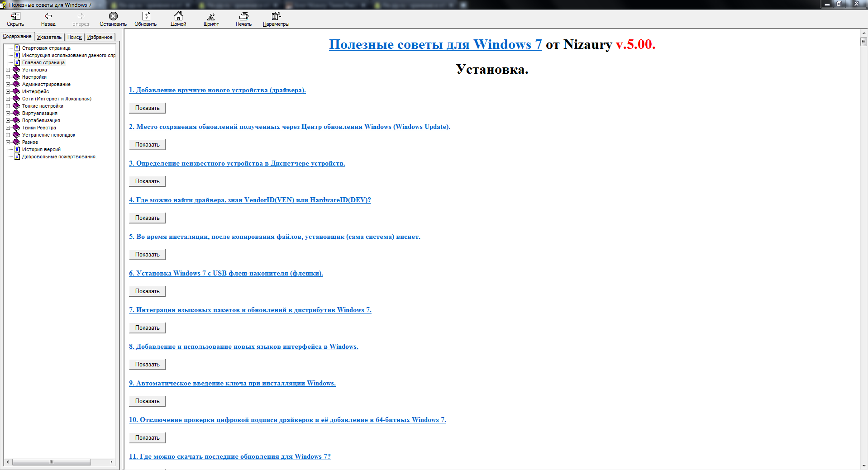Viewport: 868px width, 470px height.
Task: Print the page with Печать icon
Action: [243, 16]
